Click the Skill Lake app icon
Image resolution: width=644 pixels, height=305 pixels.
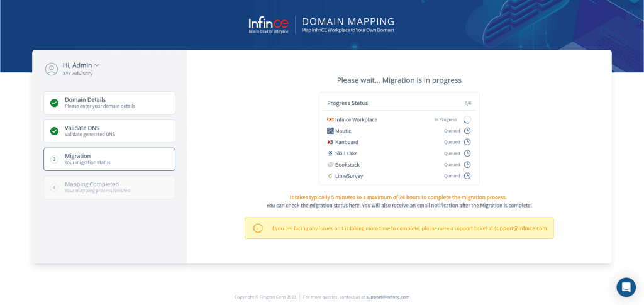click(x=330, y=153)
